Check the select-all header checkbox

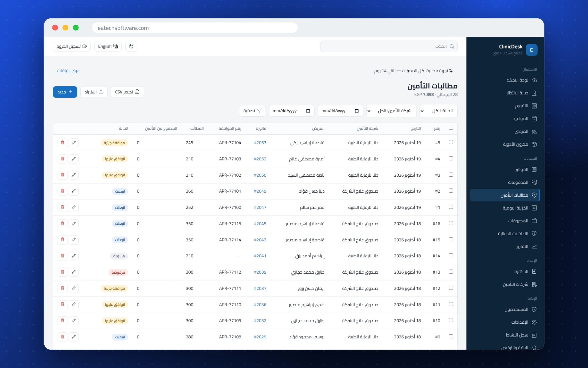click(451, 128)
